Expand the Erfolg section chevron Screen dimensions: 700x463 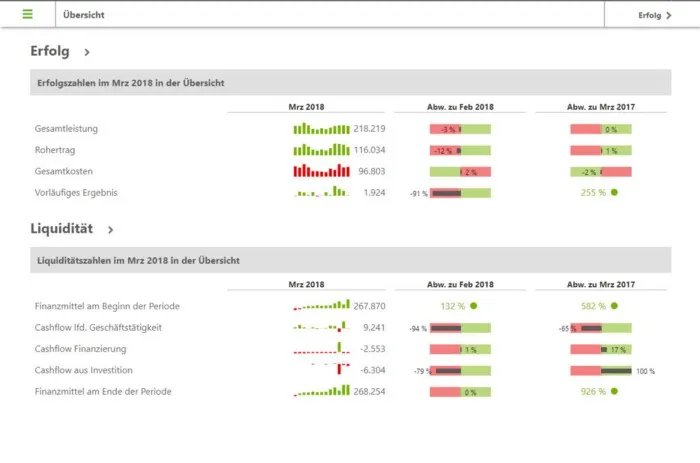click(87, 52)
